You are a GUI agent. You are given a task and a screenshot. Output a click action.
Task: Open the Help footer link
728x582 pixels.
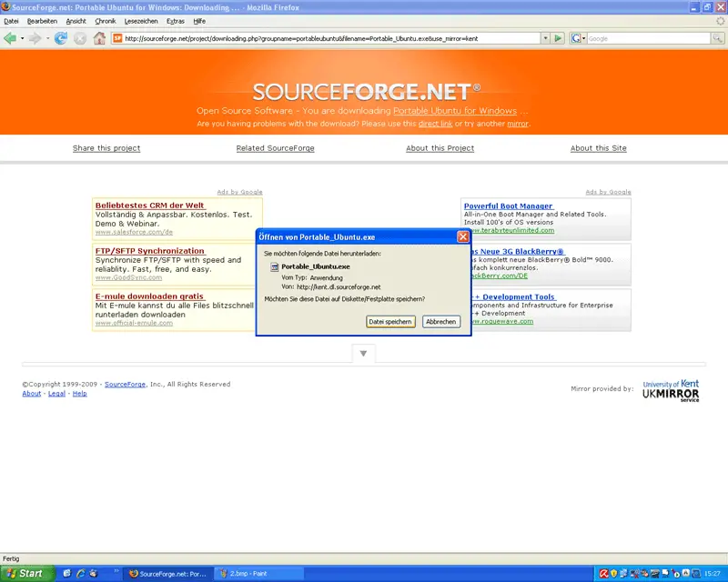point(79,394)
